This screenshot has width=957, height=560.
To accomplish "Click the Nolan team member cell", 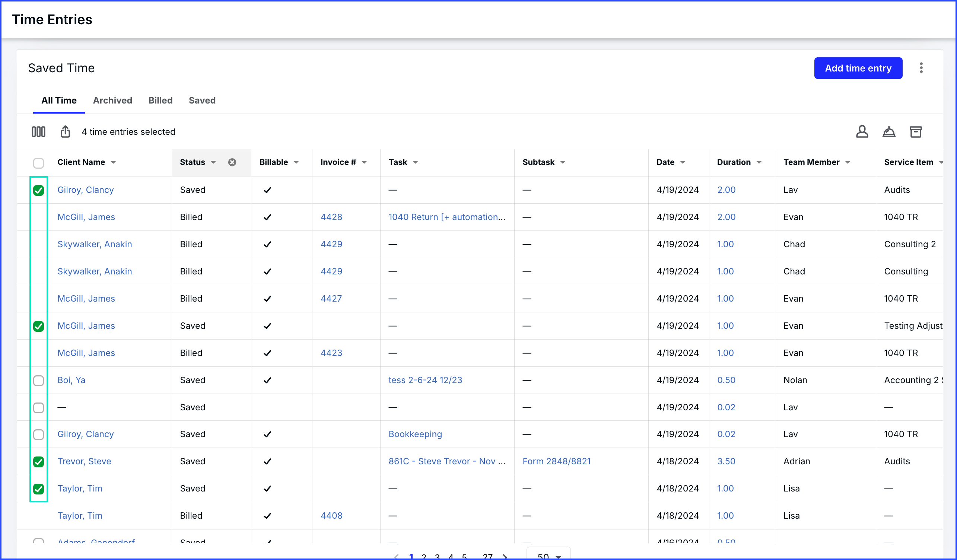I will pyautogui.click(x=795, y=381).
